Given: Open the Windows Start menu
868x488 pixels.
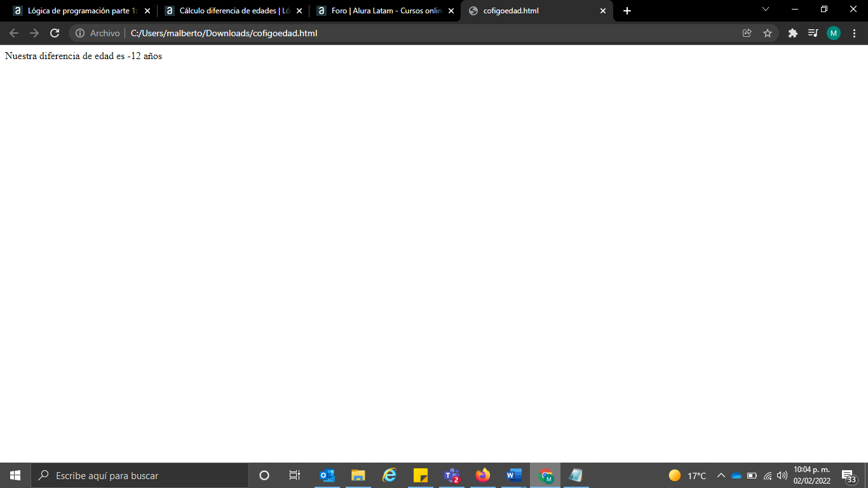Looking at the screenshot, I should coord(15,475).
